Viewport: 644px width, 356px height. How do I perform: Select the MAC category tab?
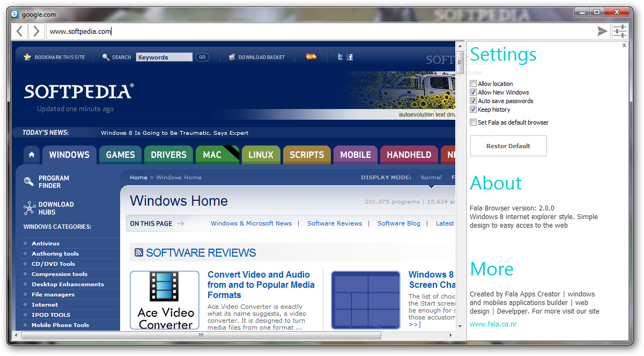tap(217, 155)
